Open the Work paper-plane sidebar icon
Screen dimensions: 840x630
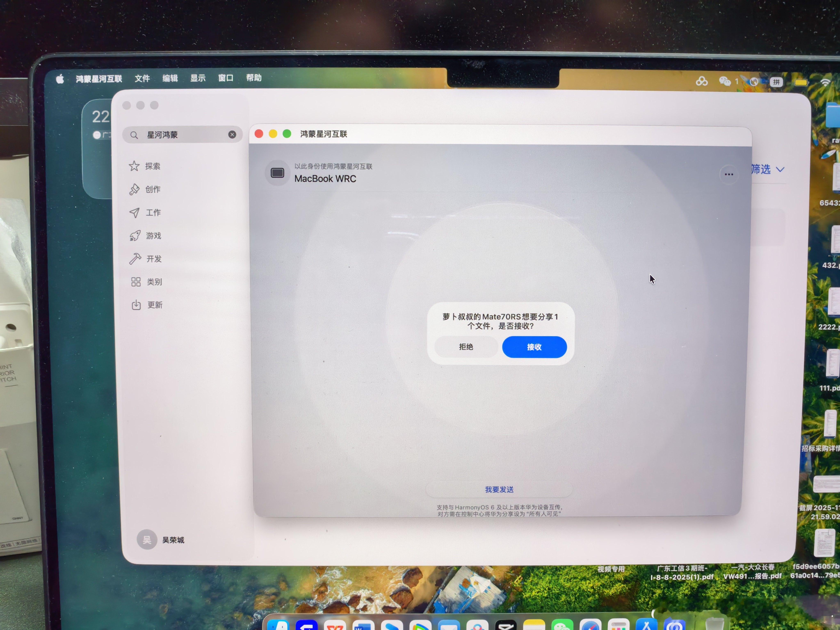135,213
